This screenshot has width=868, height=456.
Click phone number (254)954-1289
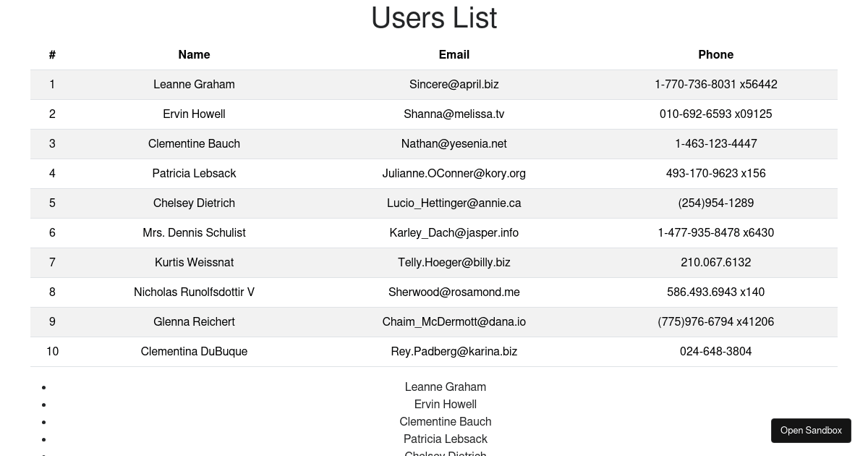point(715,203)
